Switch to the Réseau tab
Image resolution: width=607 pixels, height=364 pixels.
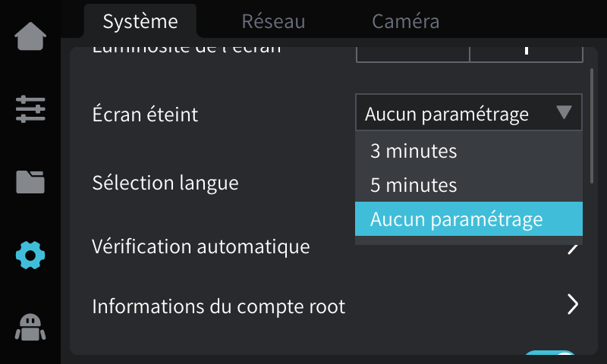(x=273, y=21)
